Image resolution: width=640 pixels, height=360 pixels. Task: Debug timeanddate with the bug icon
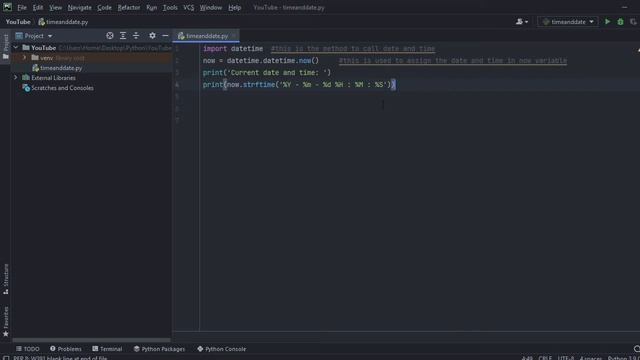pos(620,22)
